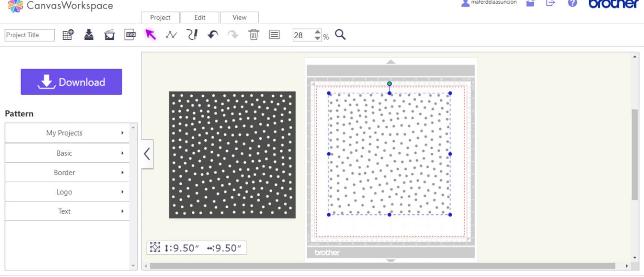Click the brother logo in the header
Screen dimensions: 644x277
(614, 4)
